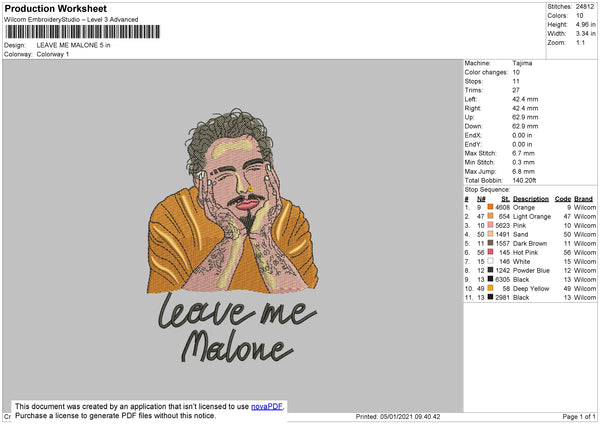Click the 'Colorway 1' value

[x=53, y=54]
